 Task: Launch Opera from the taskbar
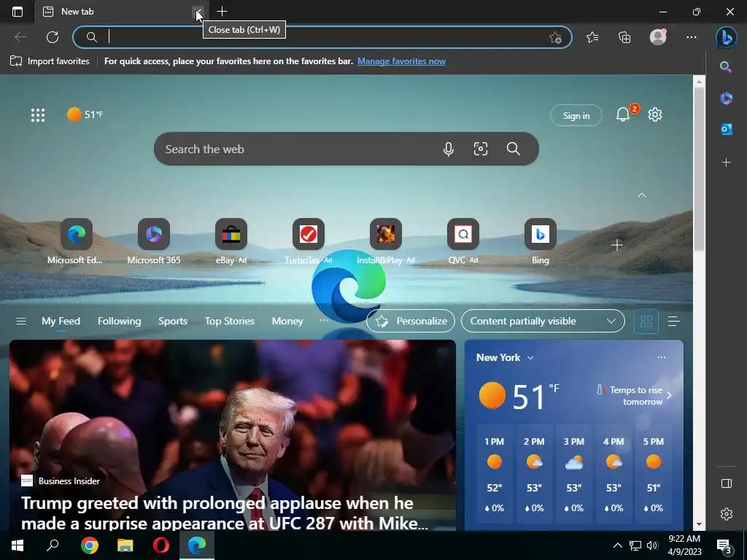coord(161,545)
